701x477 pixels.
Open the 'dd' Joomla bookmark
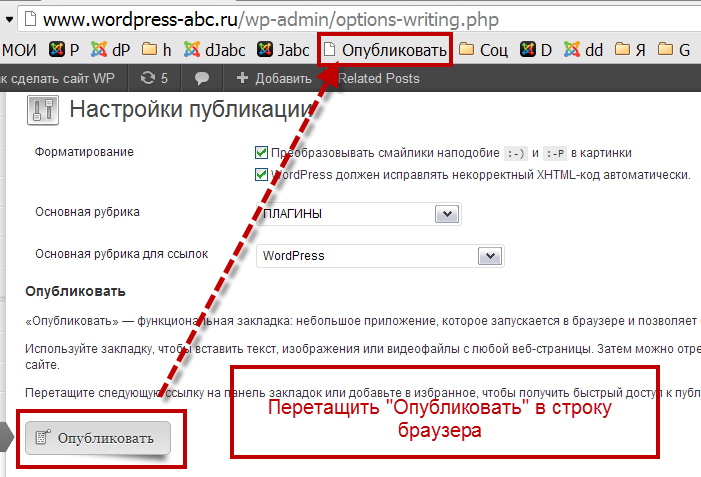pyautogui.click(x=584, y=49)
